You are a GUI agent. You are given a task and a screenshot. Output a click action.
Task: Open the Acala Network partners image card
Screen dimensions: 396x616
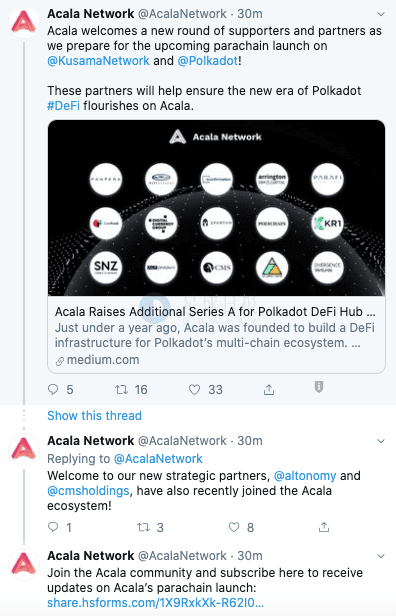coord(216,207)
